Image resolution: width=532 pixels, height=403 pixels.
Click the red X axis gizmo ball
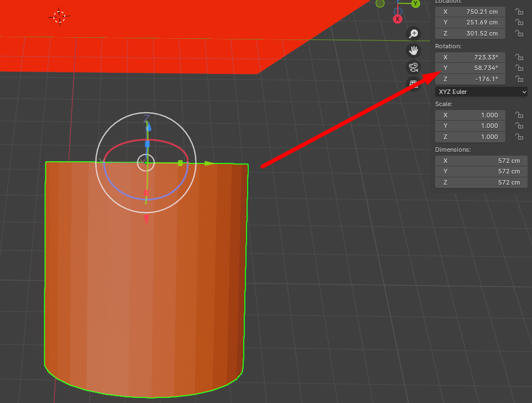coord(398,19)
